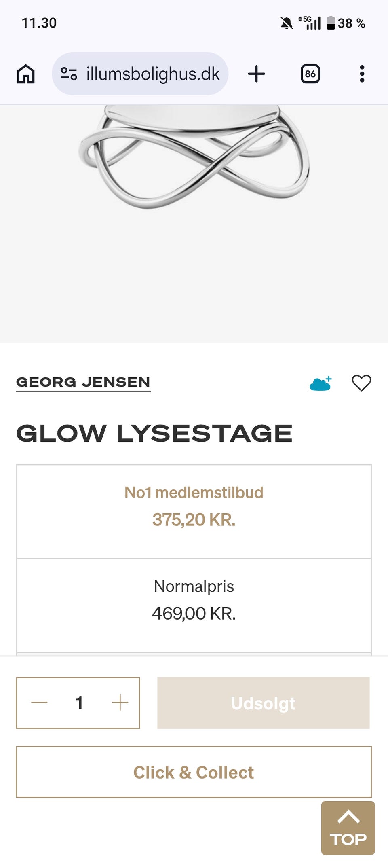Open site settings icon in address bar
The image size is (388, 868).
click(69, 74)
